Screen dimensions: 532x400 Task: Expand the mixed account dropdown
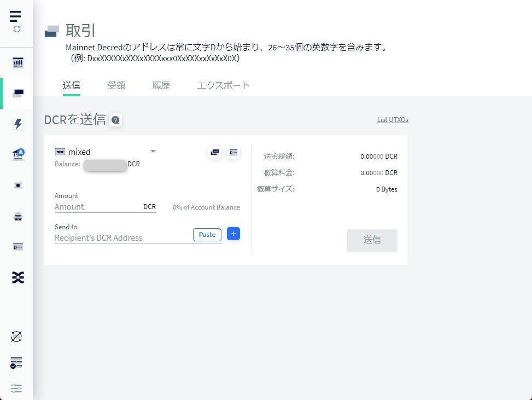(153, 152)
